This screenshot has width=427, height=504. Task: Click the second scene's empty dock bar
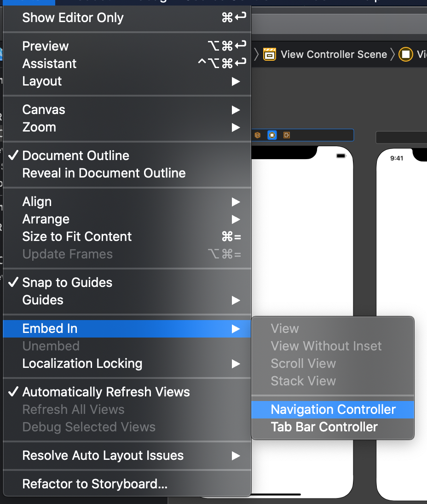click(x=401, y=137)
